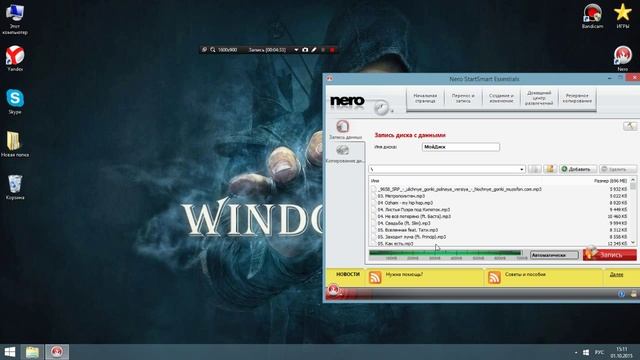Open Резервное копирование tab

click(577, 98)
